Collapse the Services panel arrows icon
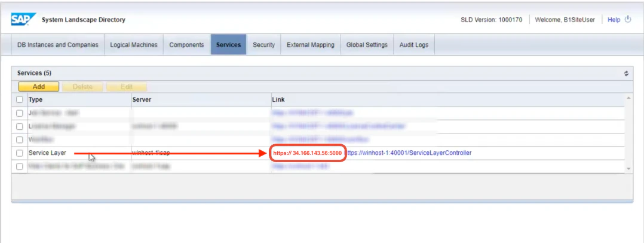This screenshot has height=243, width=644. coord(626,74)
